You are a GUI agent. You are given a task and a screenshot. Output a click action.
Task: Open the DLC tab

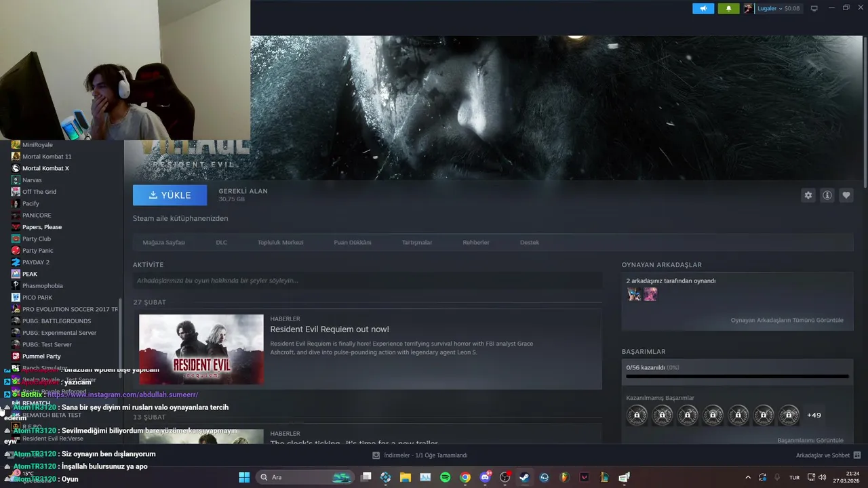(x=221, y=242)
